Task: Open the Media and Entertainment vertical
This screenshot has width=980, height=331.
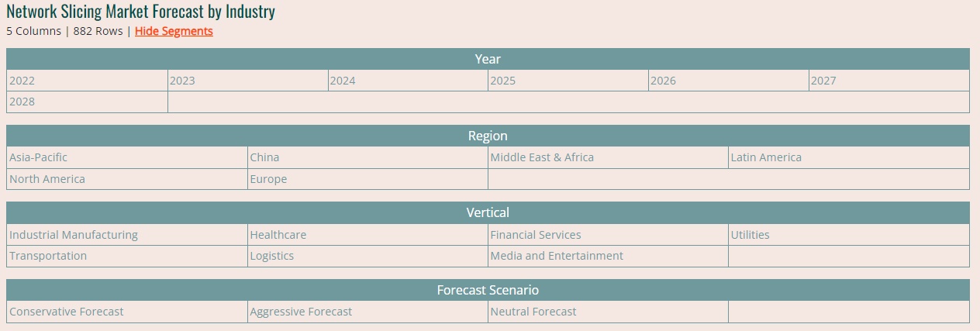Action: click(557, 256)
